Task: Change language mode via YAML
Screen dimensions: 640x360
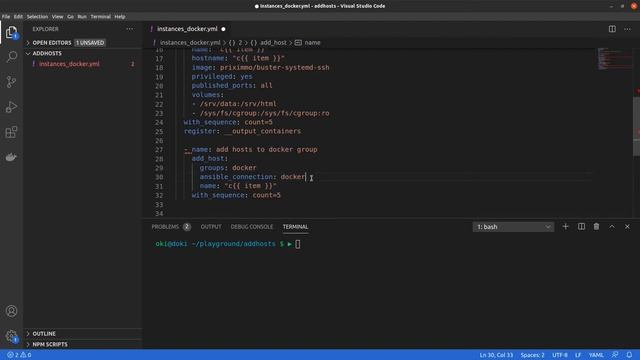Action: 596,355
